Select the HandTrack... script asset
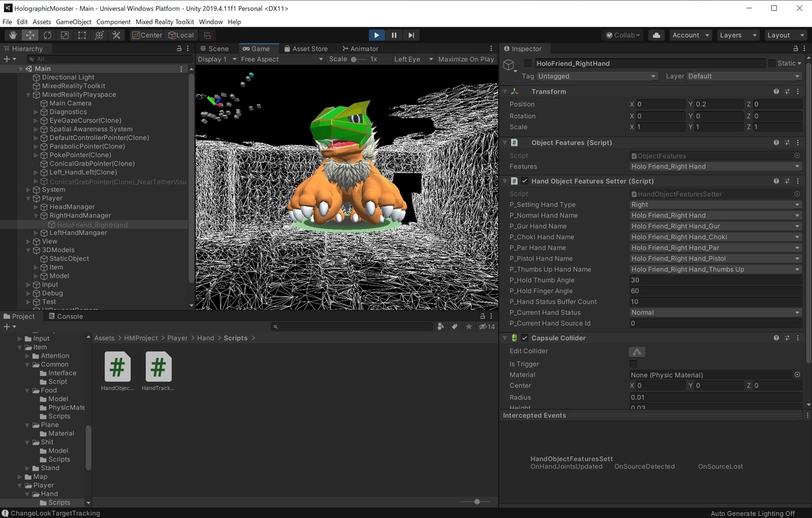The width and height of the screenshot is (812, 518). 158,371
